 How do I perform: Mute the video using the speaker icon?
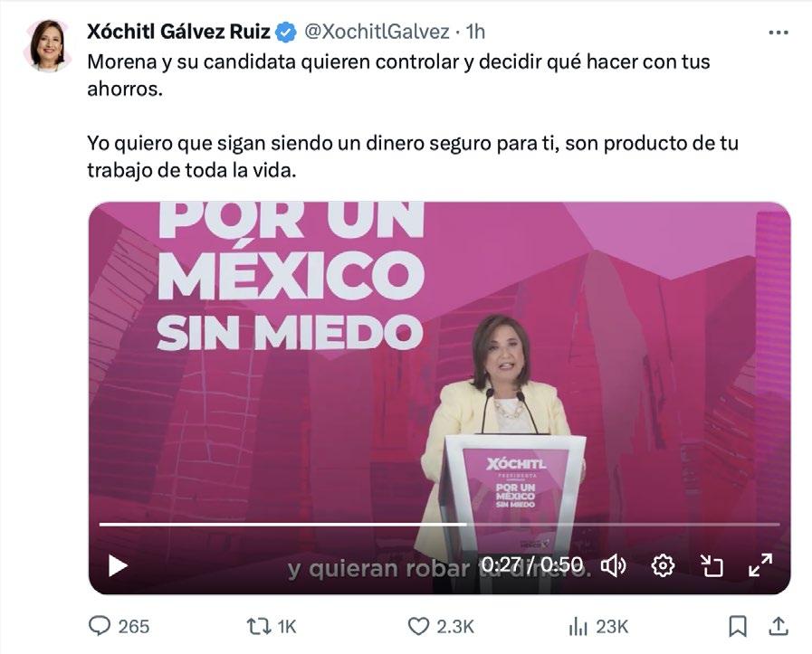click(x=613, y=565)
